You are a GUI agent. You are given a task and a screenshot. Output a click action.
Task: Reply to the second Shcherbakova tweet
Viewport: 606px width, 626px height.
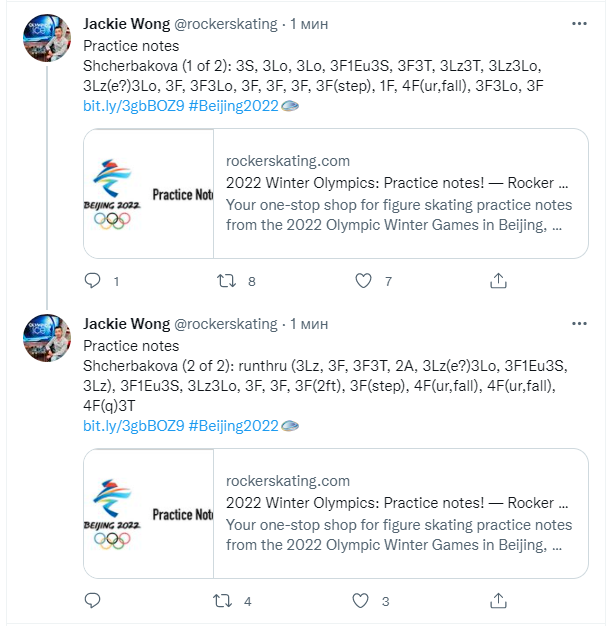(x=93, y=601)
